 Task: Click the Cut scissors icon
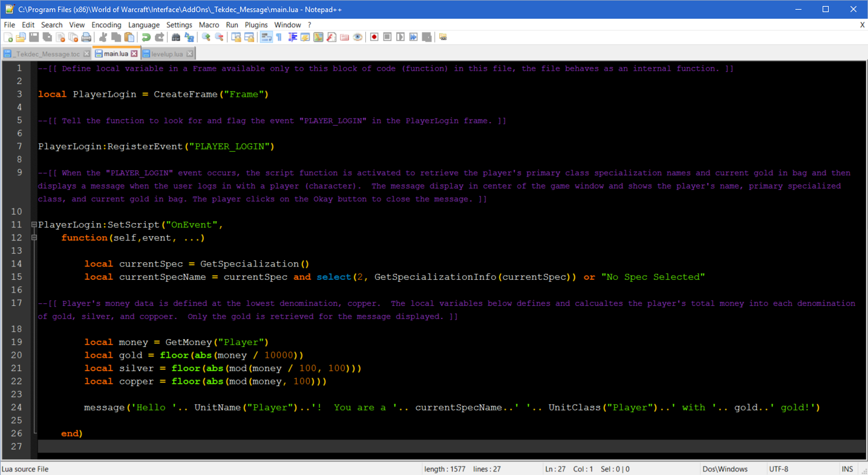coord(103,37)
